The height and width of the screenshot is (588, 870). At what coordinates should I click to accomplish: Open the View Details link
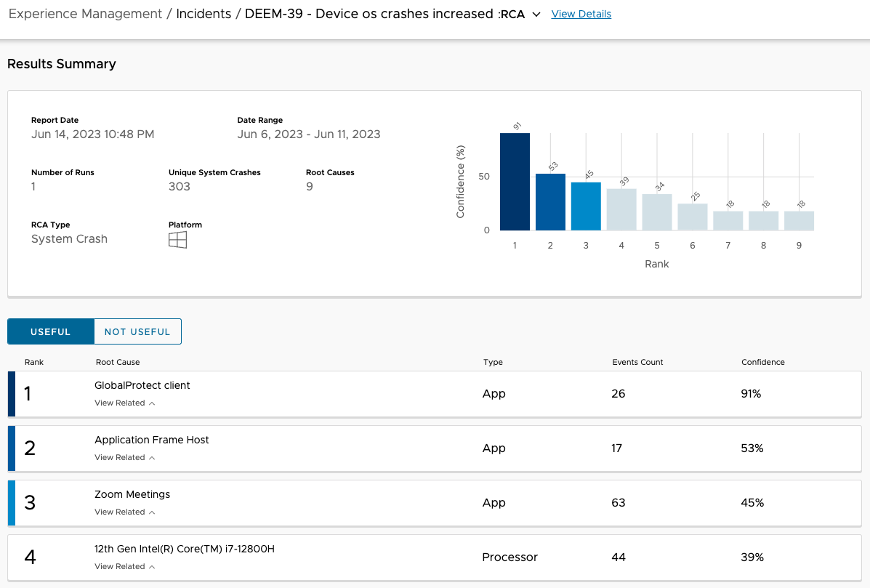pyautogui.click(x=581, y=14)
